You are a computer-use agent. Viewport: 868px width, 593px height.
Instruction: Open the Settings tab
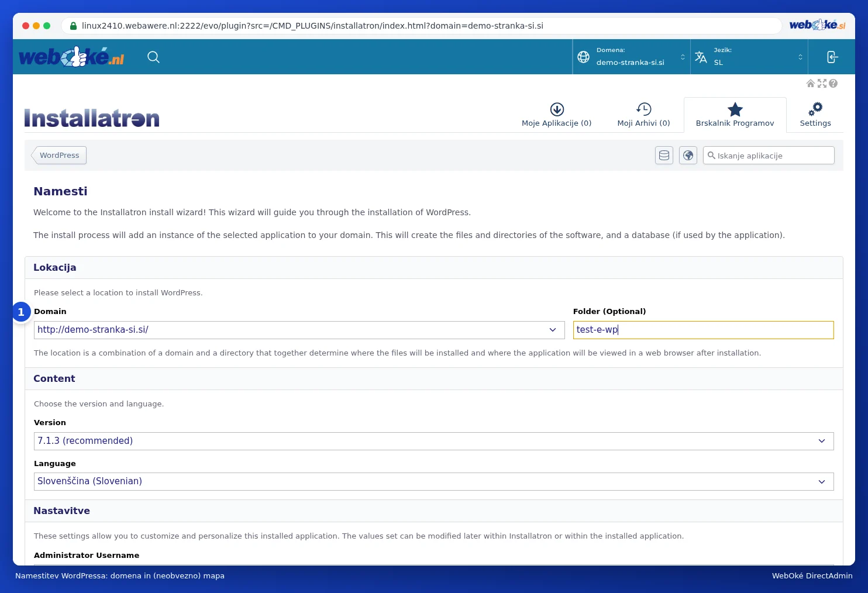coord(815,115)
